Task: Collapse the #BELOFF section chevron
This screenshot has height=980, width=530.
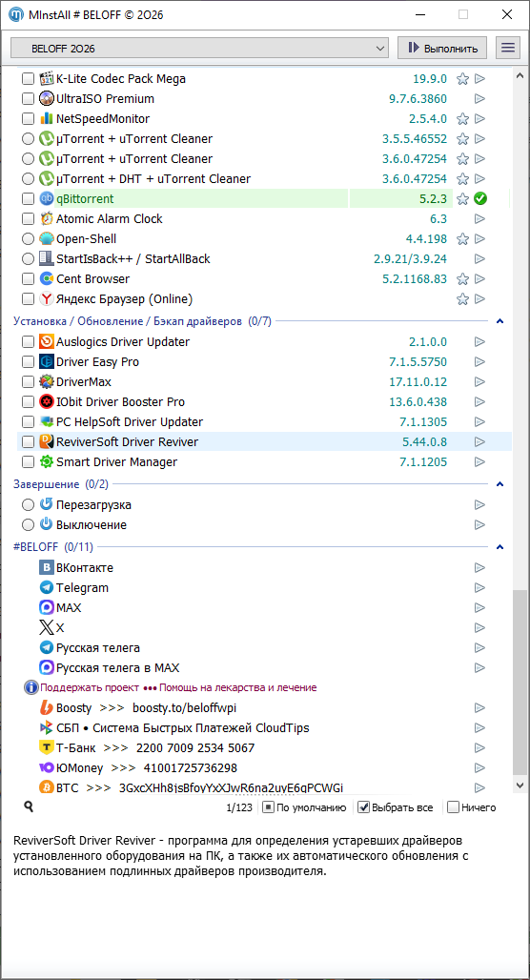Action: 499,547
